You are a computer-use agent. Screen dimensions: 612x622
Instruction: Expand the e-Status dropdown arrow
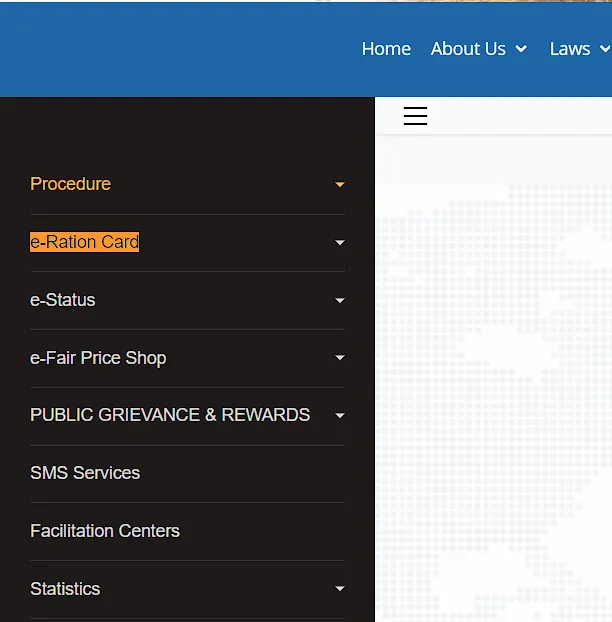(340, 300)
